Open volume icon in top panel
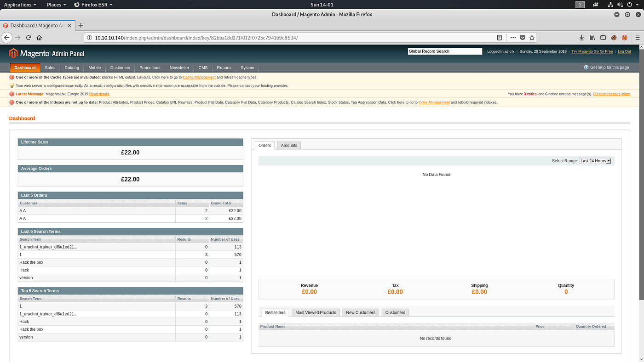644x362 pixels. coord(620,5)
